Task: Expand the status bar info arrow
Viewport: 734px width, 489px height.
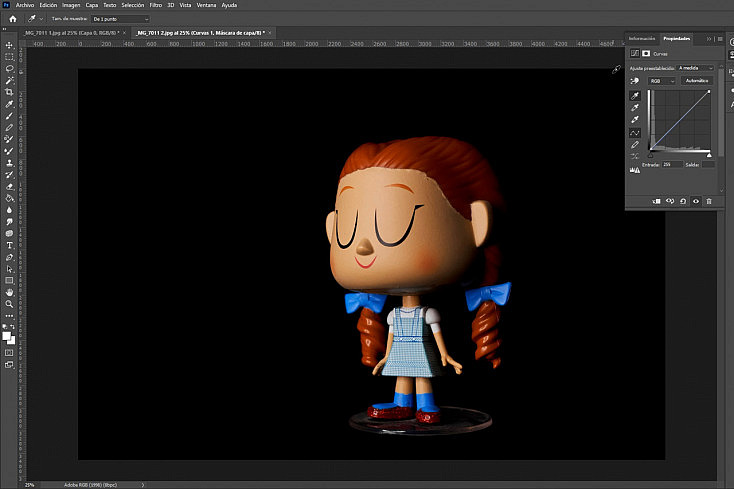Action: 143,485
